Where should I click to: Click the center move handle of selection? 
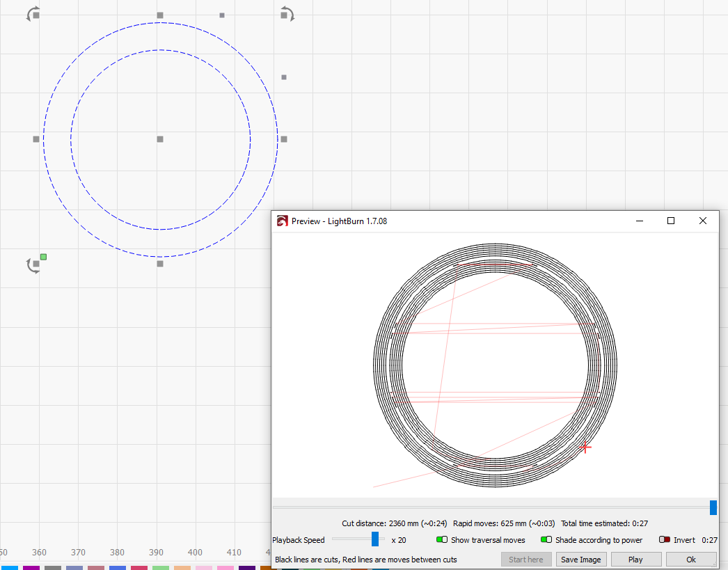(160, 139)
